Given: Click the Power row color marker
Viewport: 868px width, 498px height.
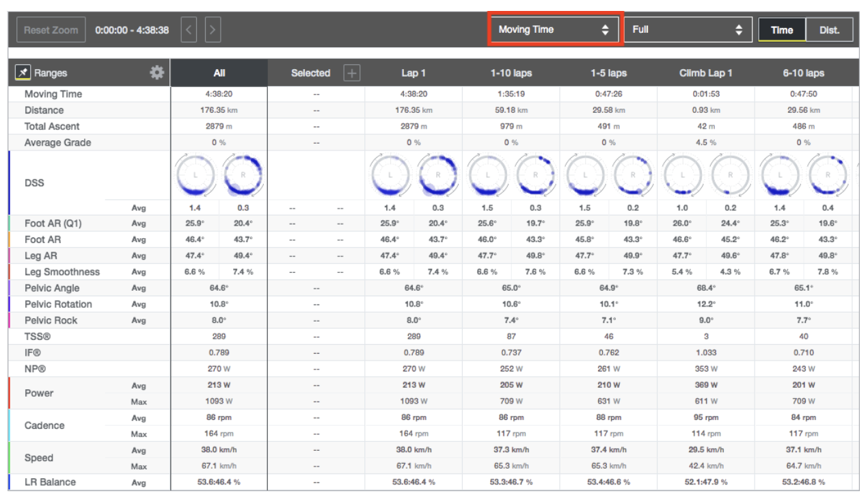Looking at the screenshot, I should pyautogui.click(x=10, y=393).
